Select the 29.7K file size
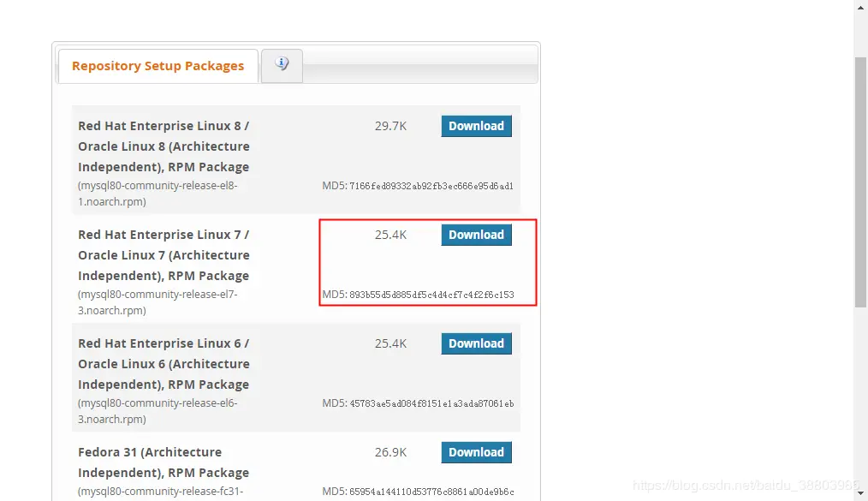 391,126
